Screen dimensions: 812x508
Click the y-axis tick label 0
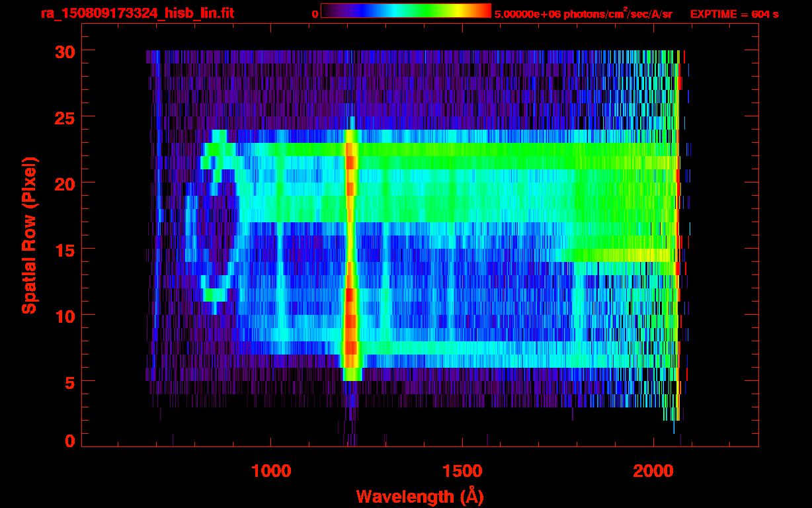[x=71, y=441]
